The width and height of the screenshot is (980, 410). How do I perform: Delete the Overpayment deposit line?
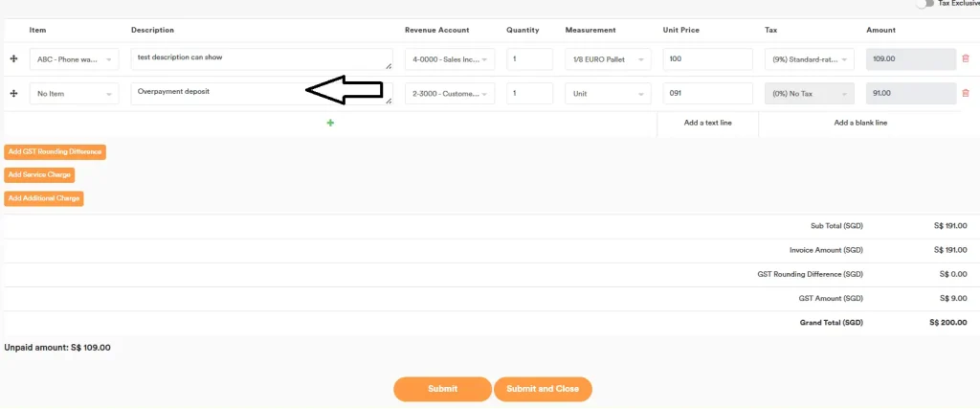[x=965, y=93]
